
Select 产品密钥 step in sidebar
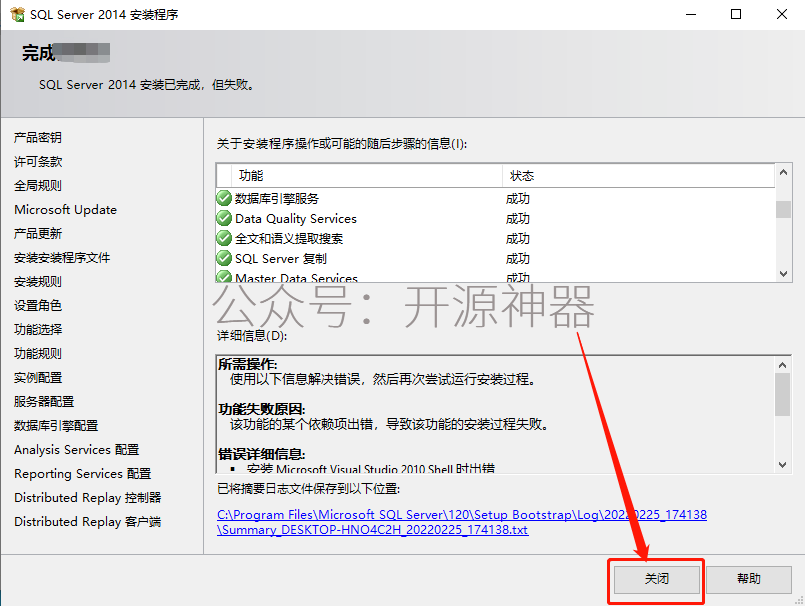[x=38, y=138]
